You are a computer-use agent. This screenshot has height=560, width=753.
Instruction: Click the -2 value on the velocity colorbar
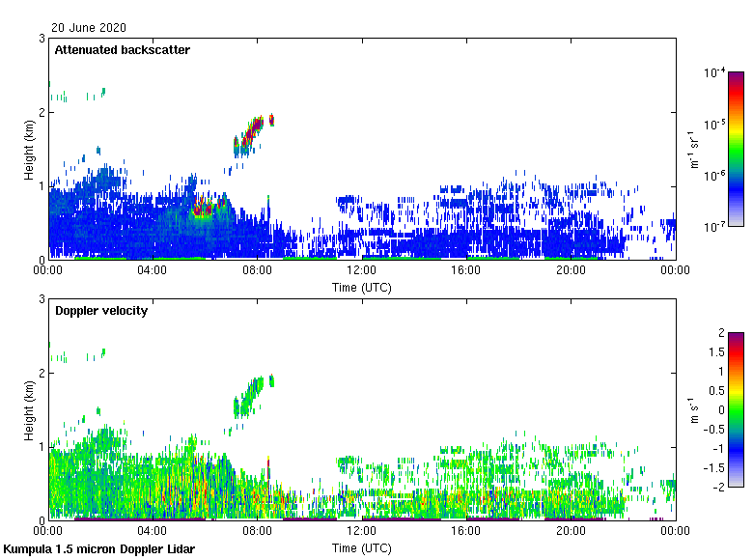[x=718, y=487]
